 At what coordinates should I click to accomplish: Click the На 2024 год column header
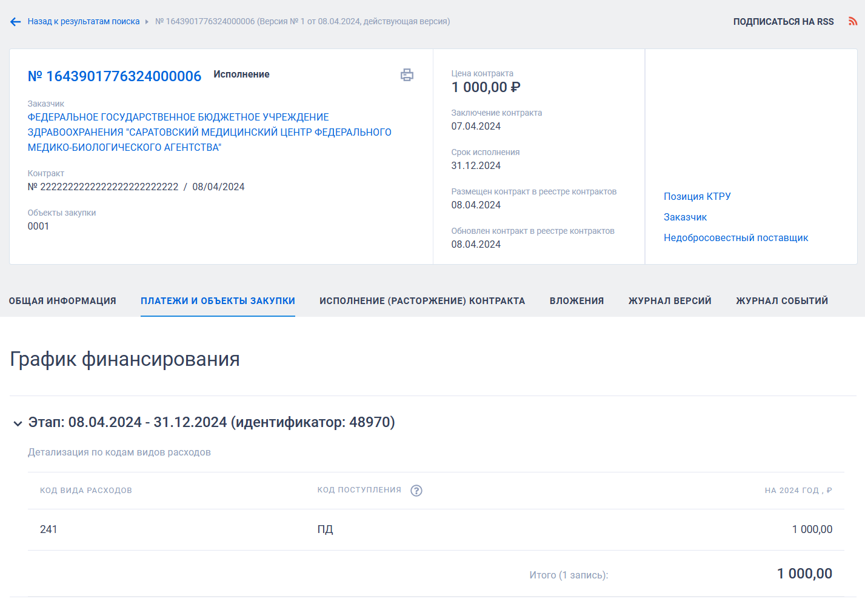[x=798, y=491]
